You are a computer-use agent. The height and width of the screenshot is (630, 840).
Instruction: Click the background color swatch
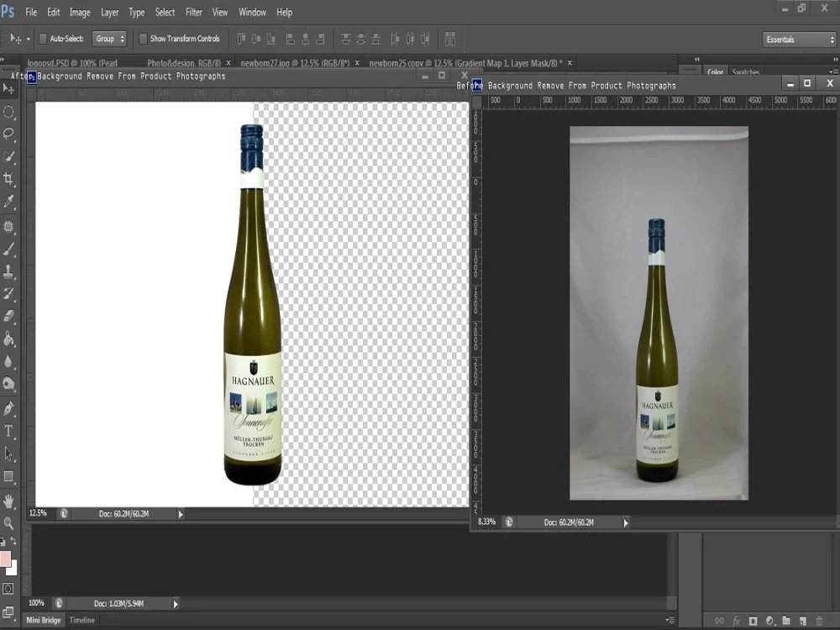[x=13, y=569]
